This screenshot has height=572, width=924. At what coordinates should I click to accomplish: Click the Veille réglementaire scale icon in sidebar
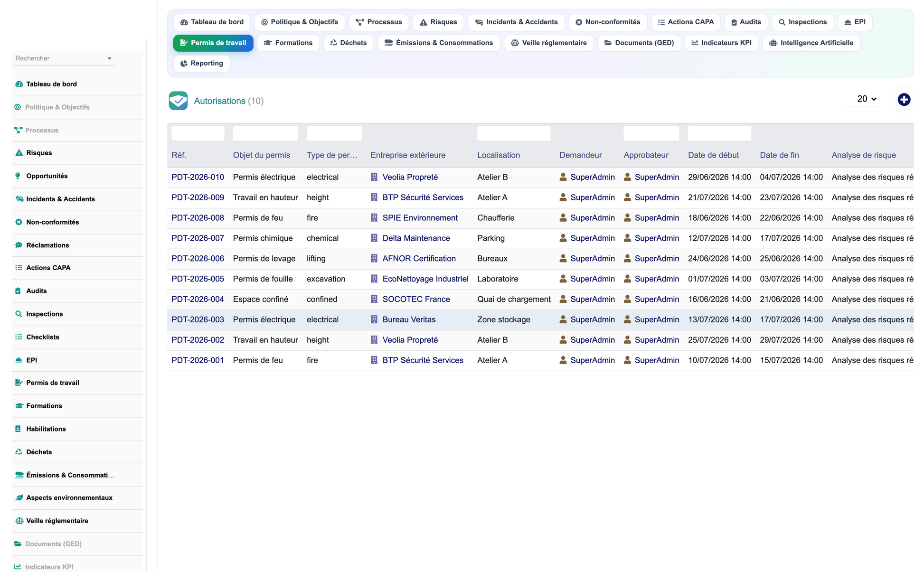(x=19, y=521)
